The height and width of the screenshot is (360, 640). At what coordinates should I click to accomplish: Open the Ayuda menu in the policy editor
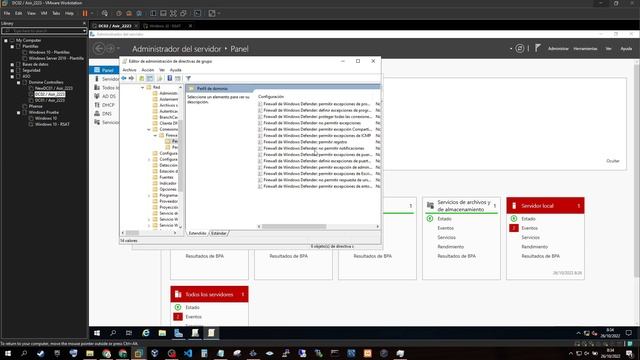(176, 70)
